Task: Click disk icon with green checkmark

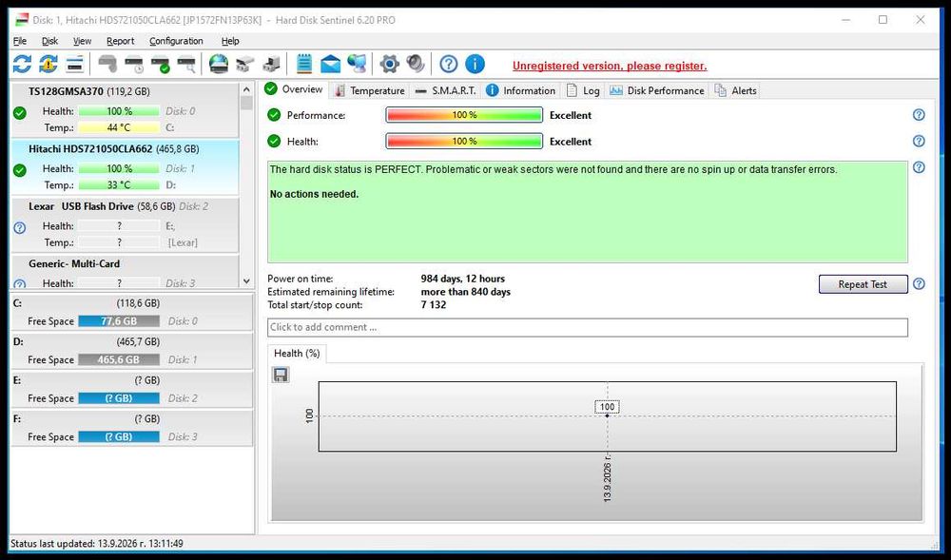Action: click(161, 64)
